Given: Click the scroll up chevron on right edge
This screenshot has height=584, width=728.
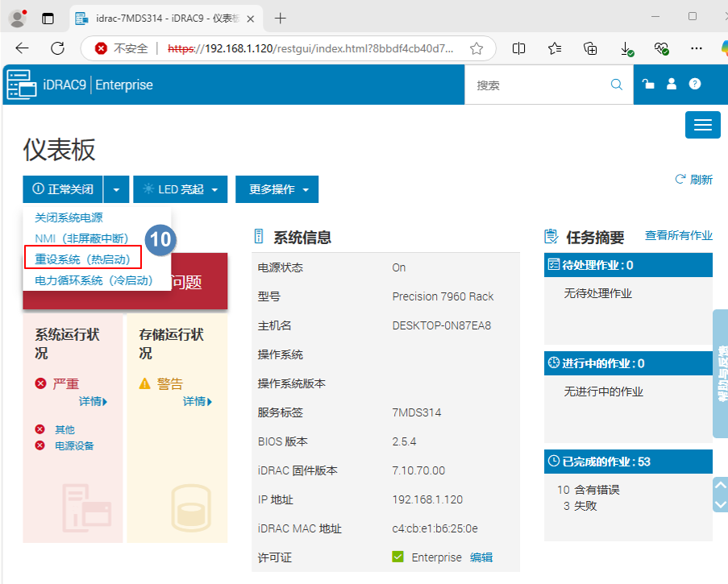Looking at the screenshot, I should pyautogui.click(x=721, y=485).
